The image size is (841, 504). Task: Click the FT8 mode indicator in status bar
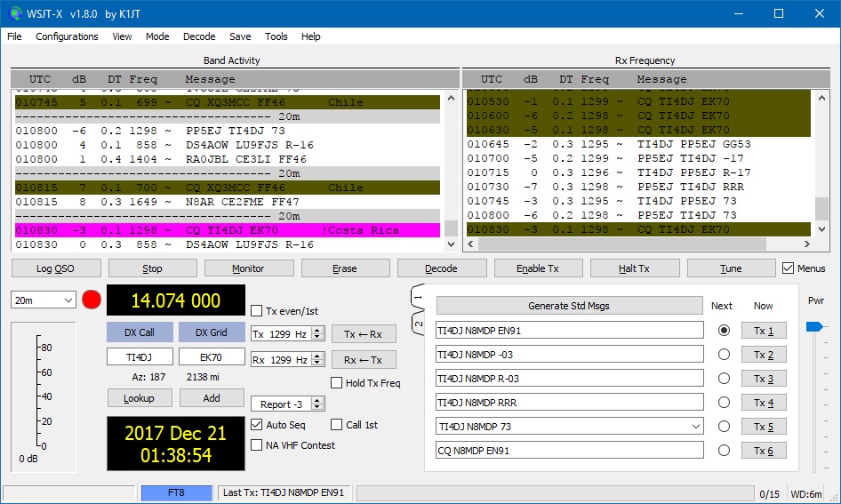click(176, 492)
